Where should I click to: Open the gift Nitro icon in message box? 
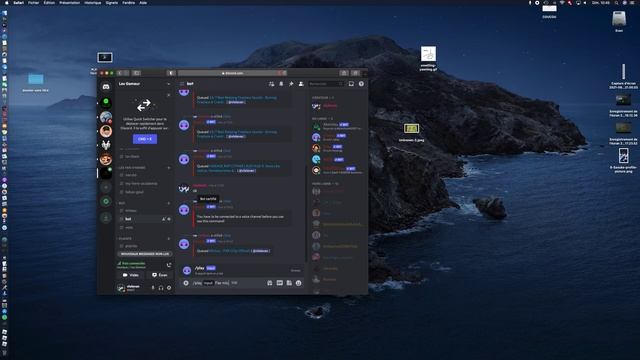pyautogui.click(x=270, y=283)
